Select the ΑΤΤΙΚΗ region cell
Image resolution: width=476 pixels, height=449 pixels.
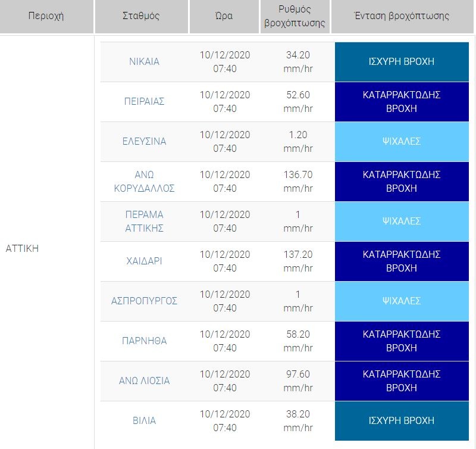(x=22, y=248)
